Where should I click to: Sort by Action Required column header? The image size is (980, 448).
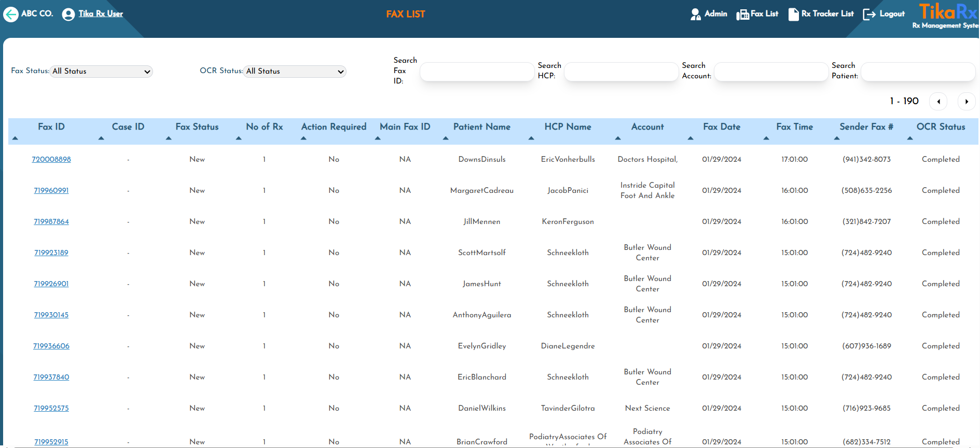coord(334,127)
